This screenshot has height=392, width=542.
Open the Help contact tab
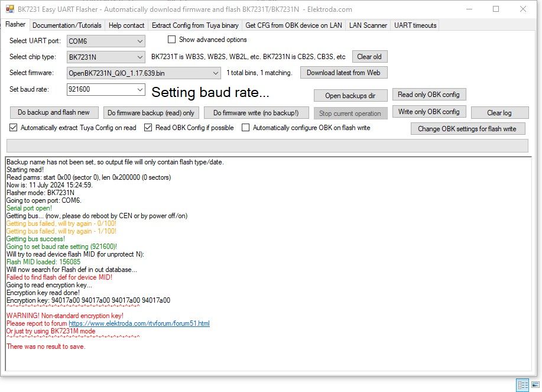(126, 25)
